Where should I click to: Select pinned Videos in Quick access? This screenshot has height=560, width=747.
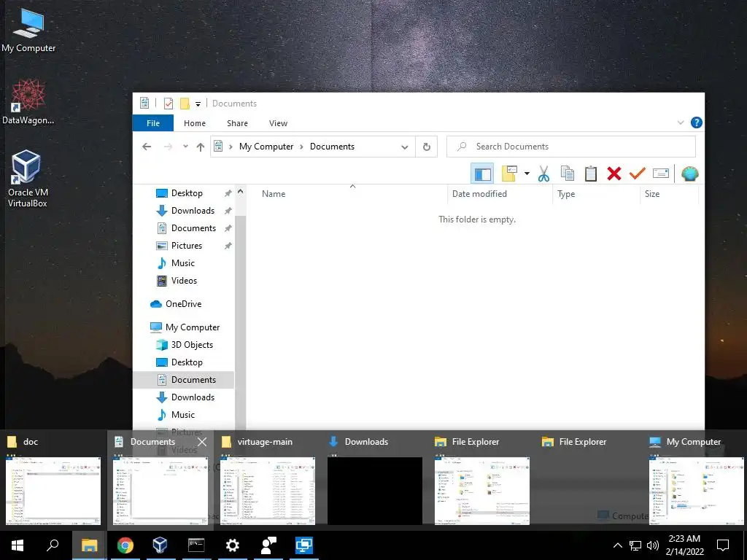click(x=184, y=281)
